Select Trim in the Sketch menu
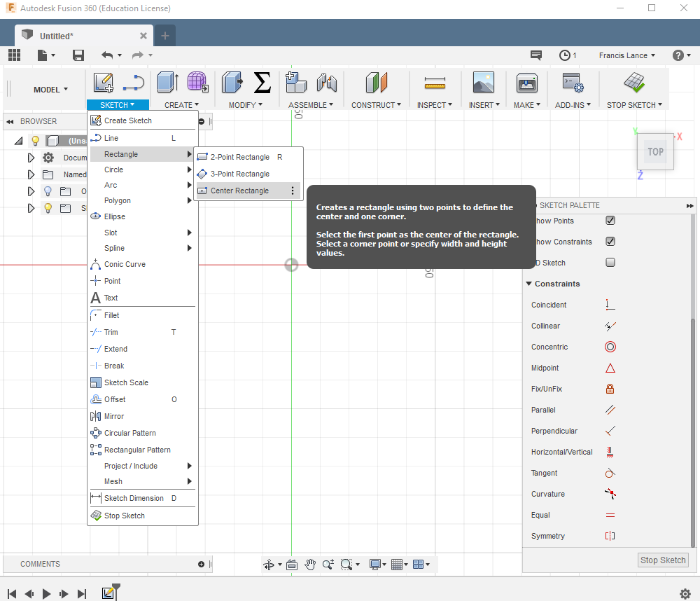Screen dimensions: 700x601 point(142,332)
